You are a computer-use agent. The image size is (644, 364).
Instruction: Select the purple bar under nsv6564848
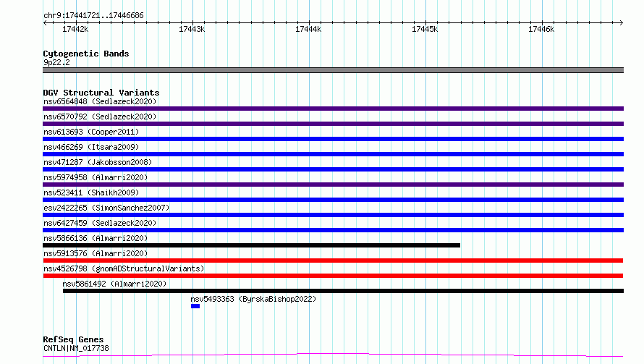pyautogui.click(x=333, y=109)
